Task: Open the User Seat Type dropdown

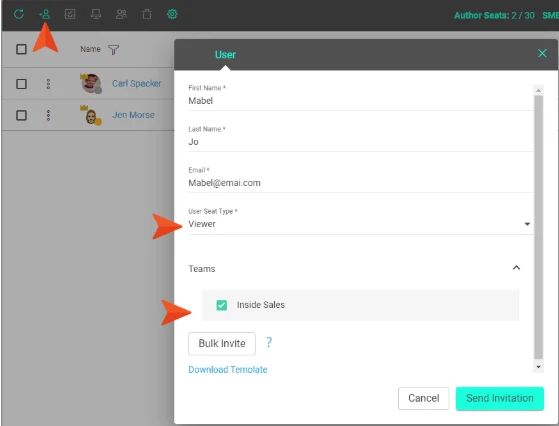Action: 360,224
